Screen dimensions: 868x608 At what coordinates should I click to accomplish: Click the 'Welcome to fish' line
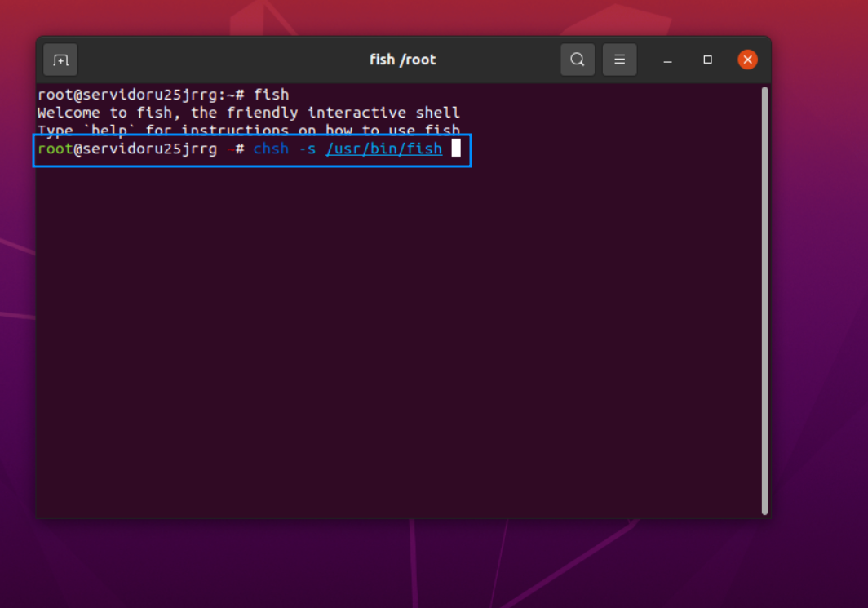pyautogui.click(x=249, y=113)
